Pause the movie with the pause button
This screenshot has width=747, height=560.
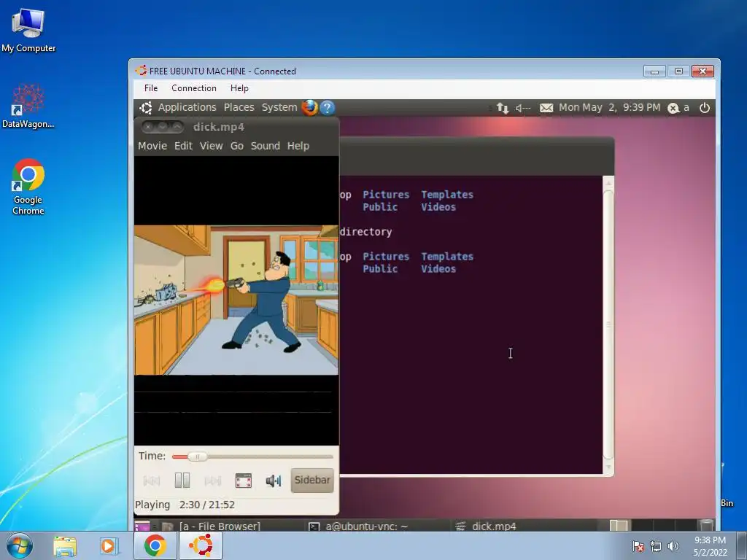(182, 480)
